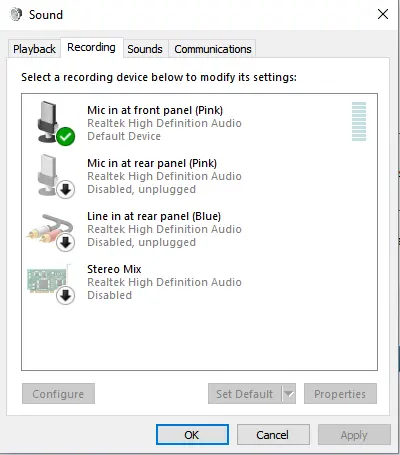The height and width of the screenshot is (455, 400).
Task: Click disabled arrow badge on rear panel mic
Action: (x=65, y=189)
